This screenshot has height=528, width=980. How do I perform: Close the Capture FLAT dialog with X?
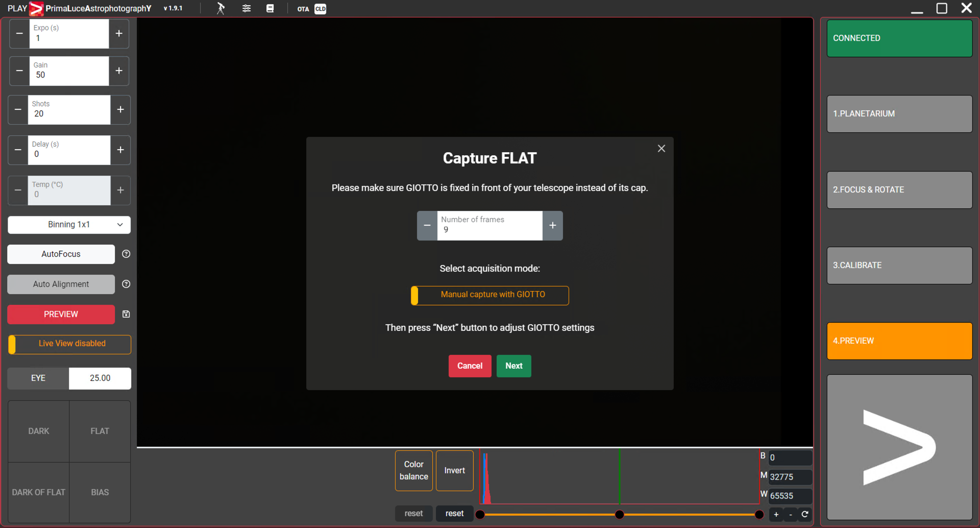click(661, 149)
